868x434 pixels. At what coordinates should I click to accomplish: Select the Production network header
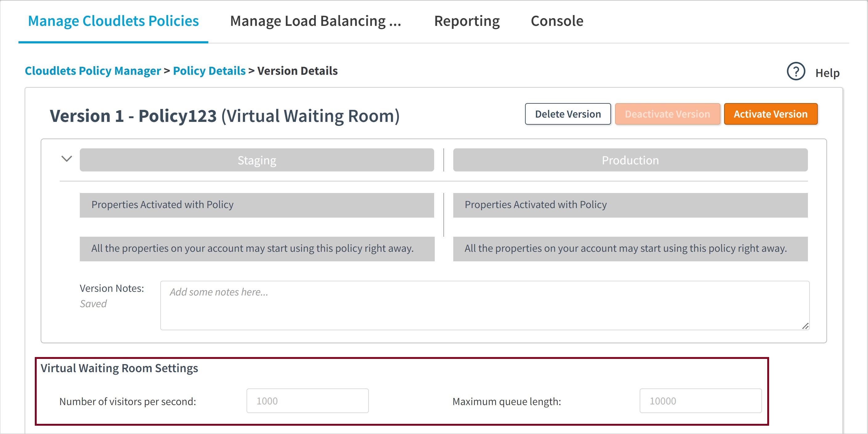click(x=630, y=160)
